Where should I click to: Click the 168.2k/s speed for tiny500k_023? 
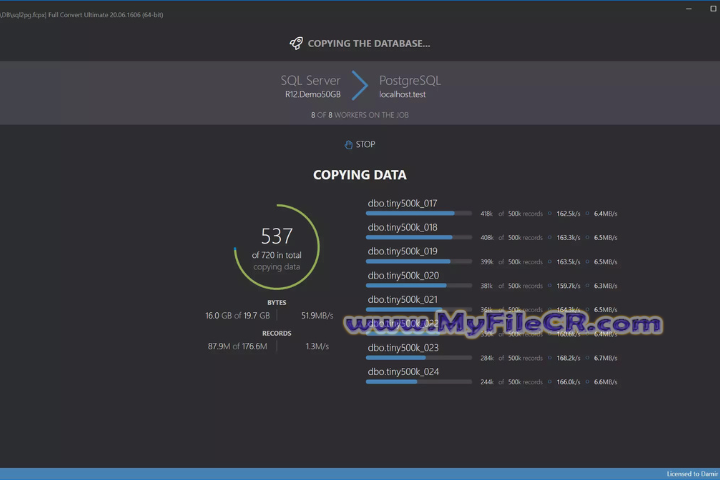pos(568,358)
